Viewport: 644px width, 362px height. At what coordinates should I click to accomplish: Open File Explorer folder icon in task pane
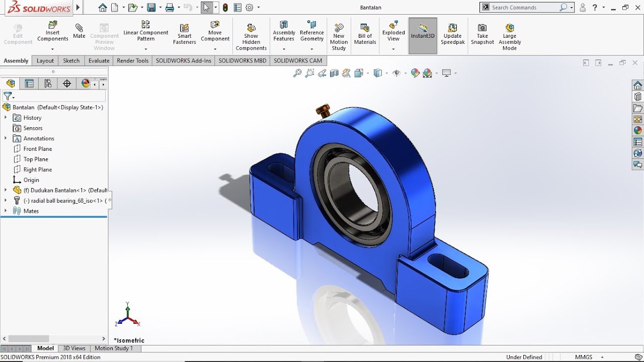click(x=638, y=108)
